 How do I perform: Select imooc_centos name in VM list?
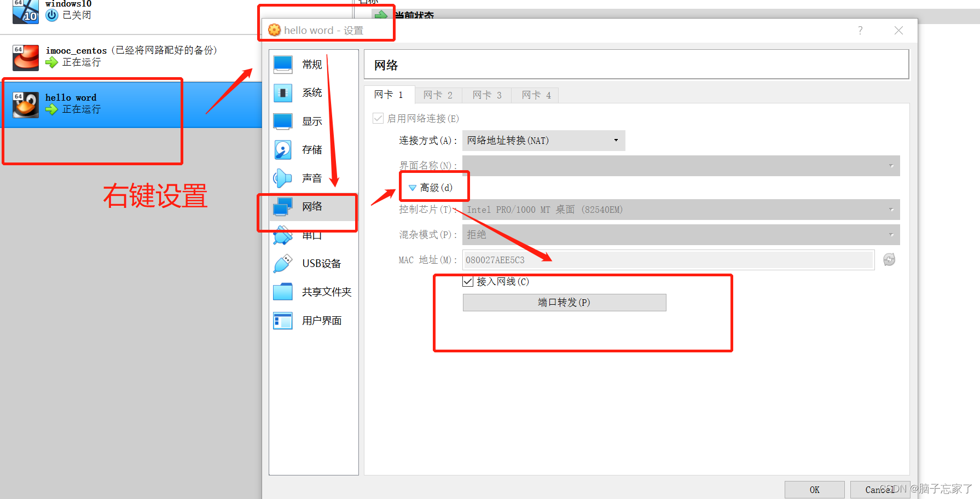coord(76,50)
